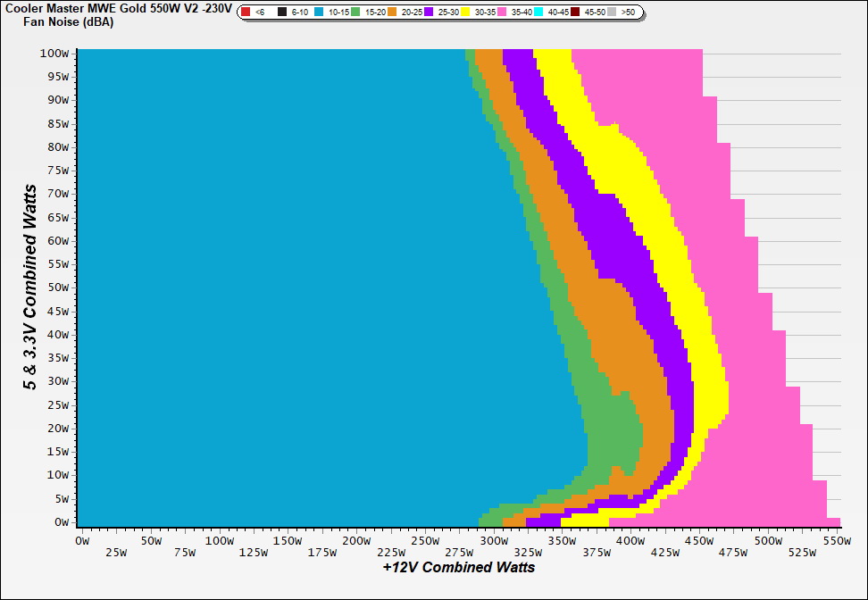Screen dimensions: 868x600
Task: Click the +12V Combined Watts axis title
Action: (459, 567)
